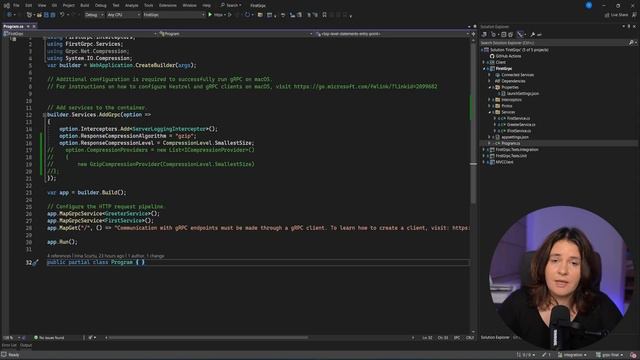Open the View menu

(42, 5)
